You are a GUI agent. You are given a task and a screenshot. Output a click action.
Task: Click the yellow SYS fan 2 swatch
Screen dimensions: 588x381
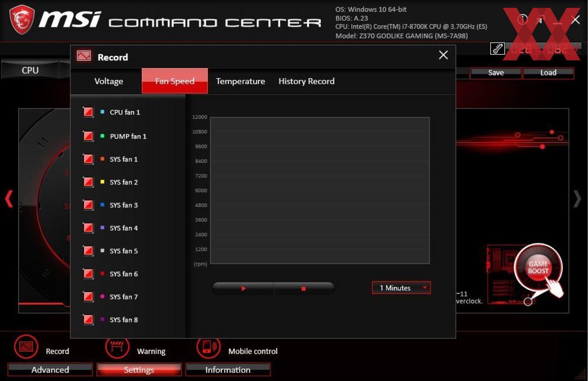[x=102, y=182]
